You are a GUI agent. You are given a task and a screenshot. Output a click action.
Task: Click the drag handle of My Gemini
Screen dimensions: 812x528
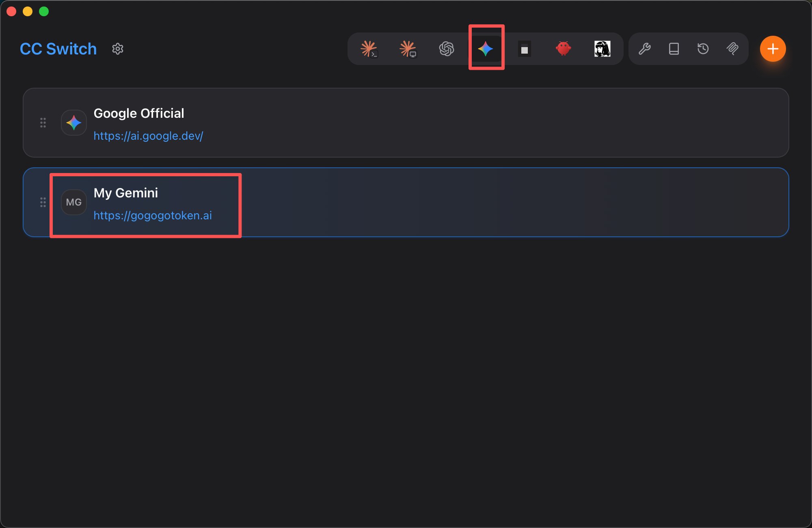tap(43, 202)
